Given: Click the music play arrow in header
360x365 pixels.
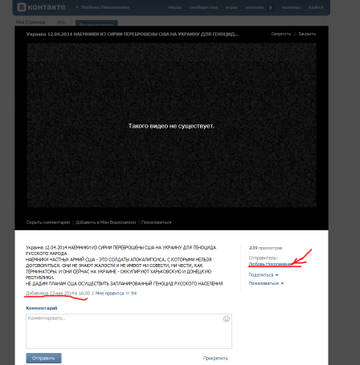Looking at the screenshot, I should tap(270, 7).
